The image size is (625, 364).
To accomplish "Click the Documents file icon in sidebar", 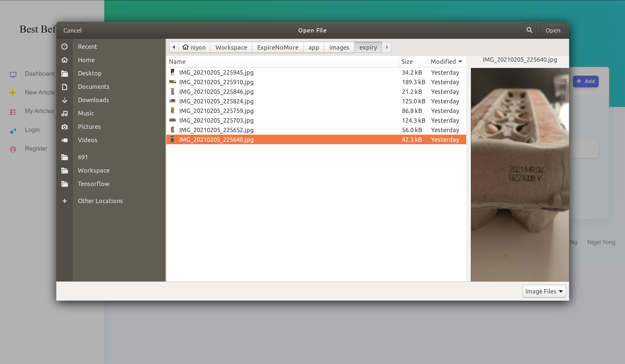I will pyautogui.click(x=64, y=87).
